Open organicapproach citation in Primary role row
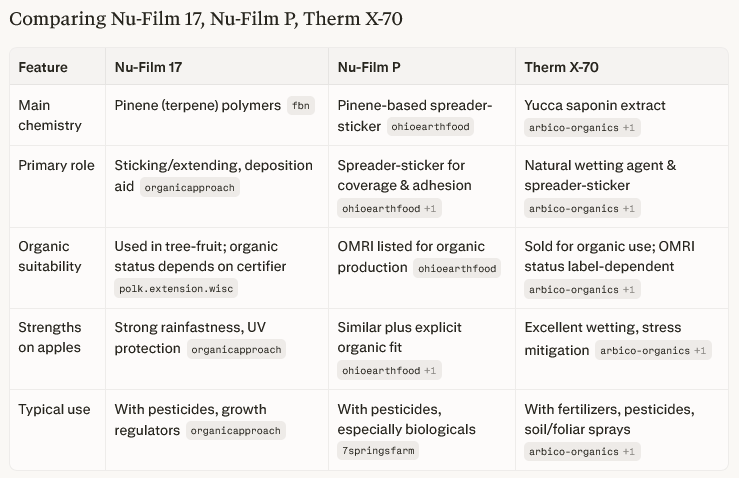This screenshot has height=478, width=739. [189, 187]
